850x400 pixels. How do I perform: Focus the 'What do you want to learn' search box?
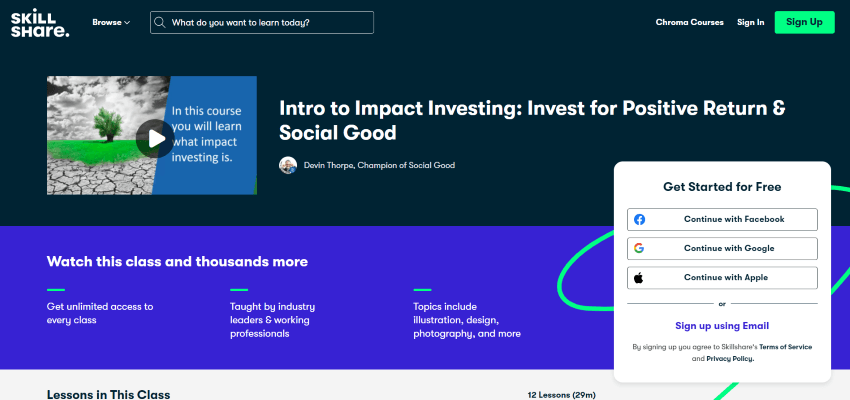coord(262,23)
